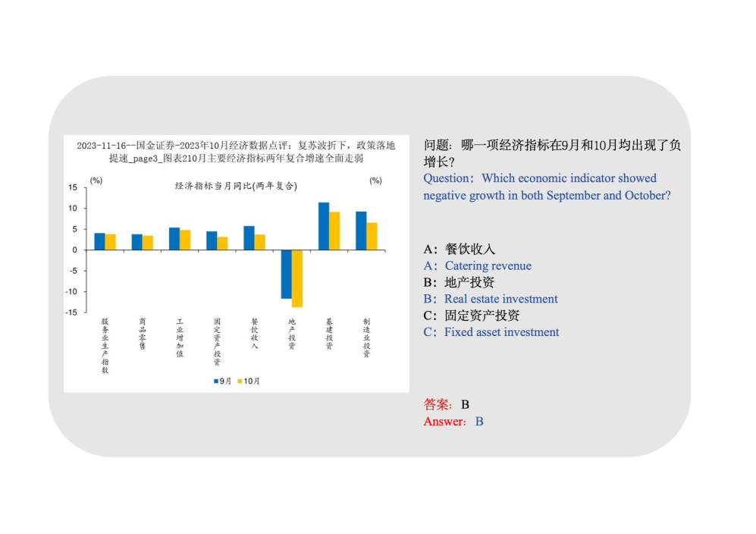The width and height of the screenshot is (756, 534).
Task: Click the y-axis value -15
Action: point(71,313)
